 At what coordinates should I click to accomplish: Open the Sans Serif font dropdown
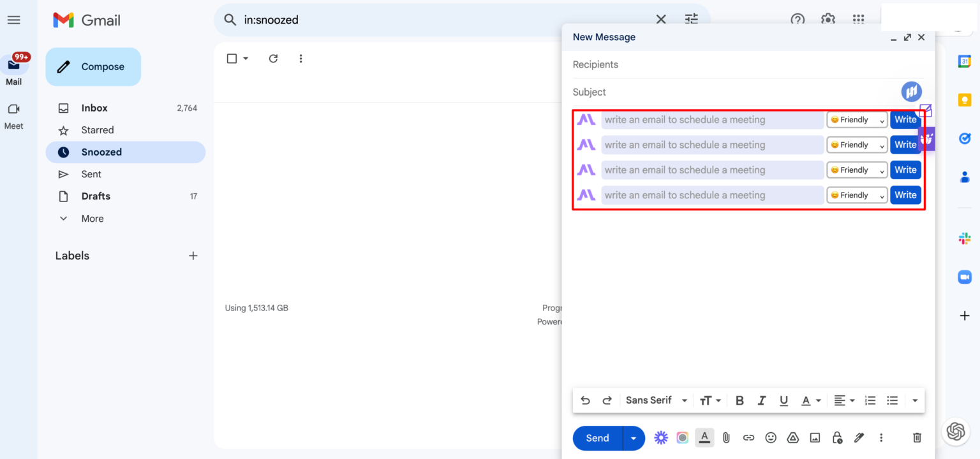tap(656, 400)
